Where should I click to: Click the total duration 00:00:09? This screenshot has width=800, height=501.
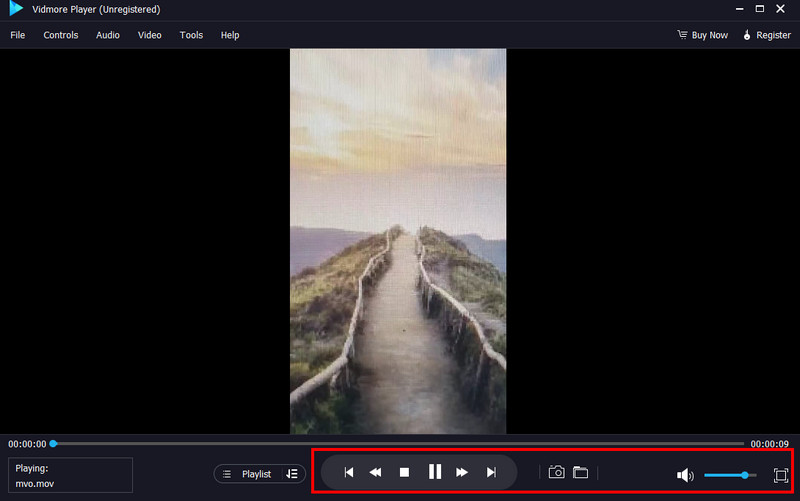pos(769,444)
